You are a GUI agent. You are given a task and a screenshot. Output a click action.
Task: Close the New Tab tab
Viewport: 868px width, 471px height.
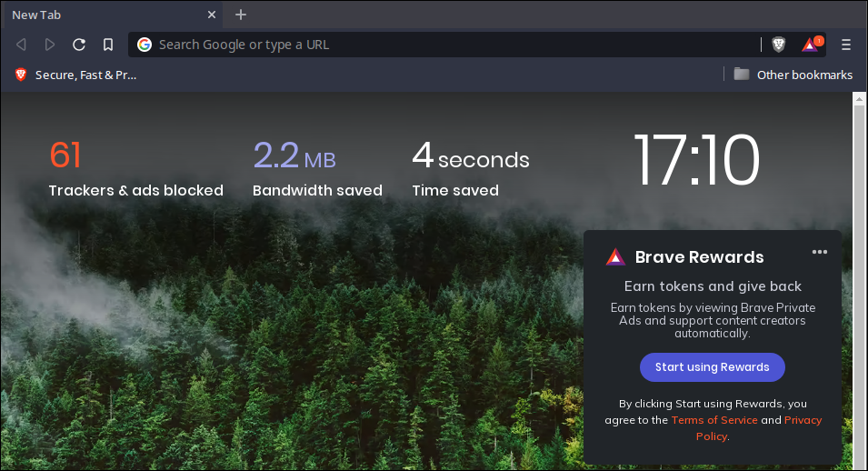pos(212,15)
